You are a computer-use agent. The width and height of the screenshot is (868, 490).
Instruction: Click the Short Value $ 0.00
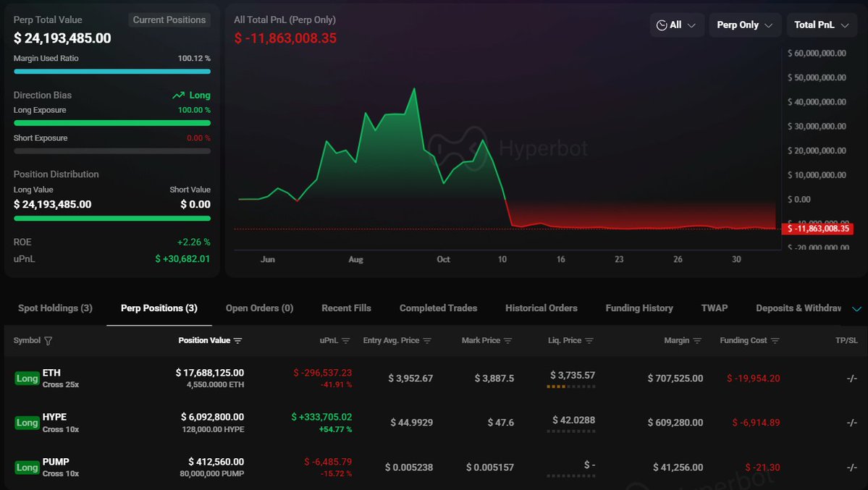195,204
